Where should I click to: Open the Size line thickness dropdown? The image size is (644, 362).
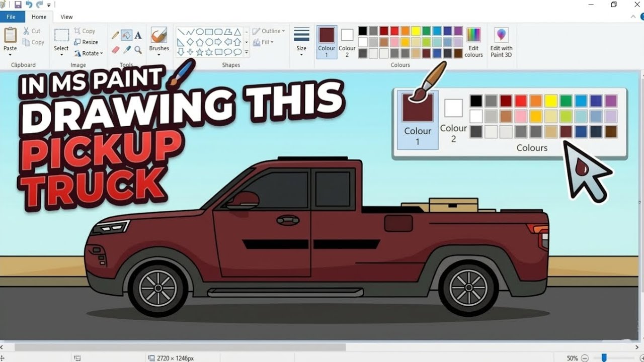click(x=301, y=42)
